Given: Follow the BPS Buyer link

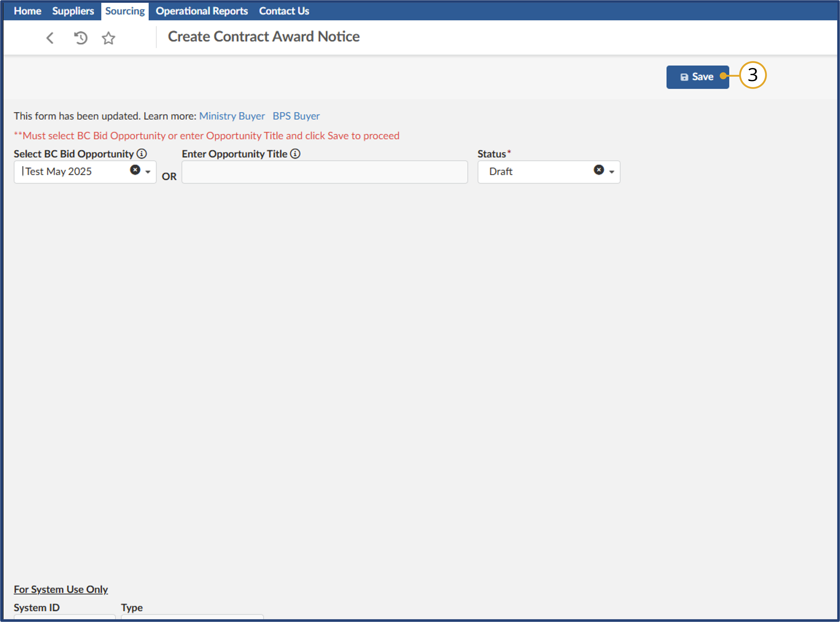Looking at the screenshot, I should point(296,116).
